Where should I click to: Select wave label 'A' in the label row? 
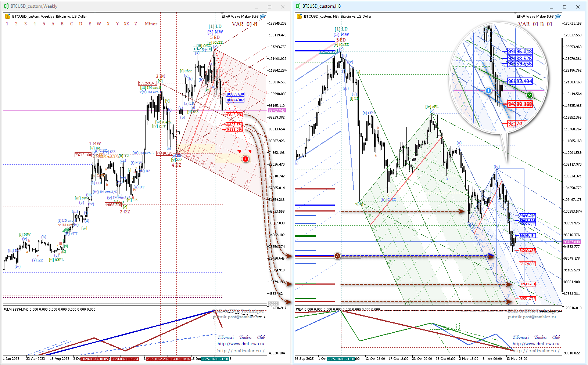[x=53, y=24]
